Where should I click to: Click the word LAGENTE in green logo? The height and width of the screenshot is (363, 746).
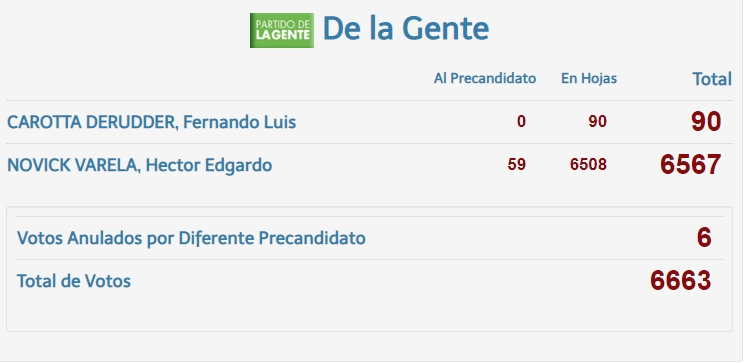[x=283, y=35]
